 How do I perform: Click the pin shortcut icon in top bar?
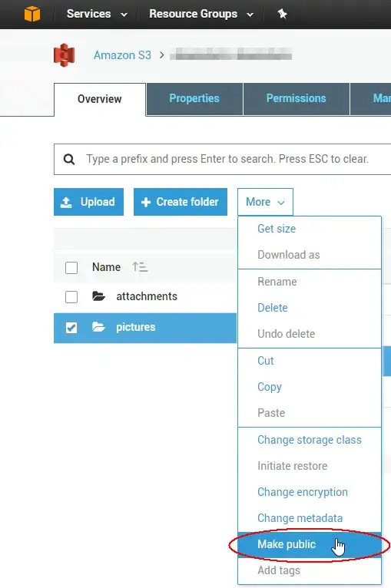(x=282, y=14)
